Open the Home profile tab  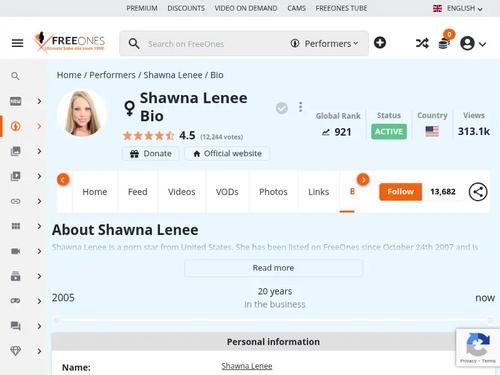(95, 192)
